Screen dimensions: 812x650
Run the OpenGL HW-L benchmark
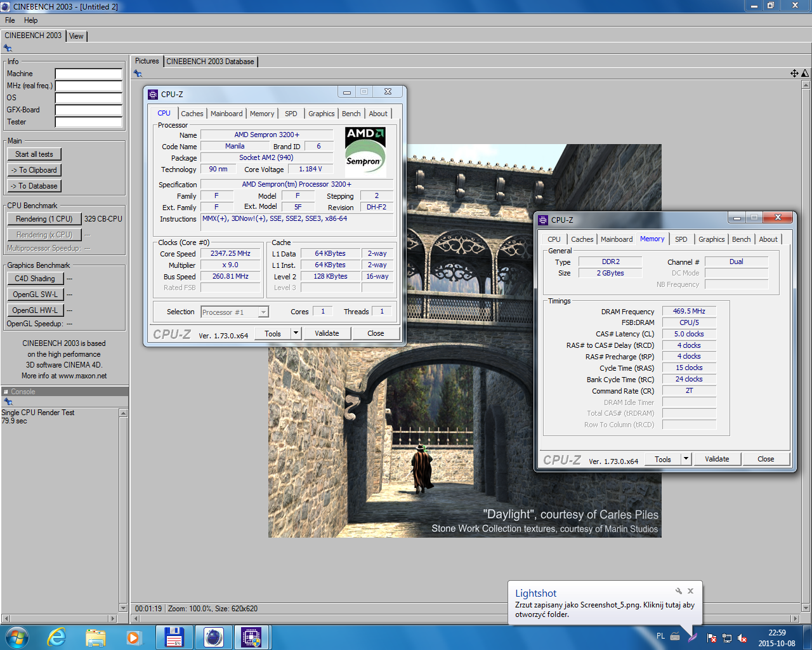(35, 310)
